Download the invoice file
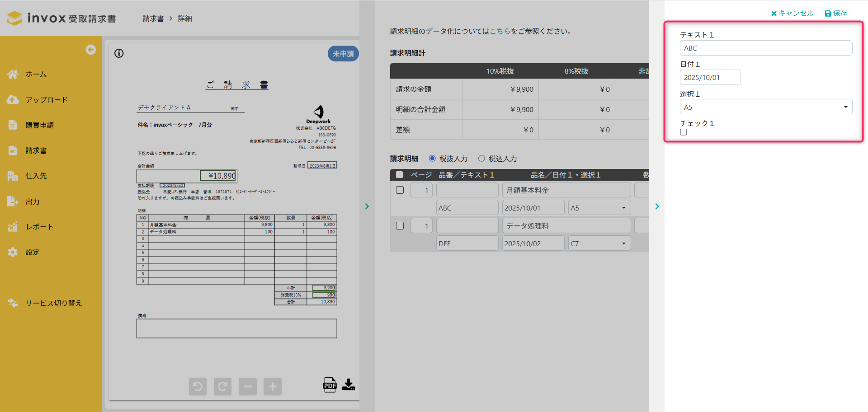This screenshot has width=868, height=412. point(349,385)
